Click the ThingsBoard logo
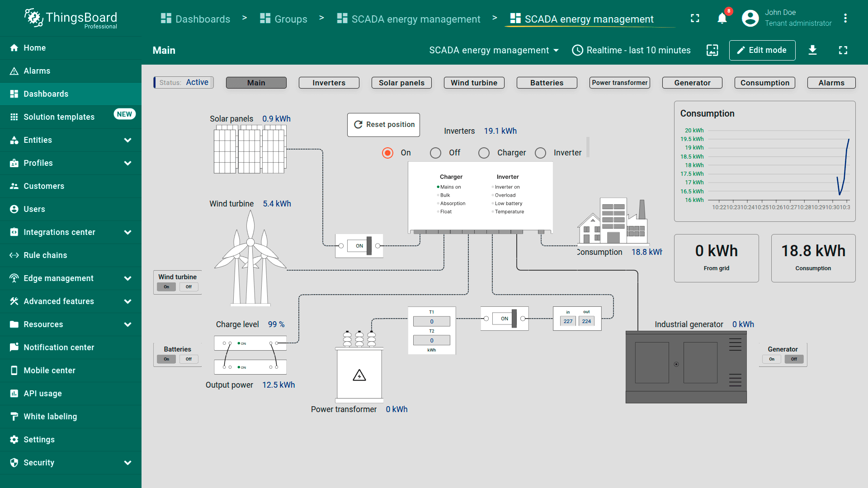 tap(71, 19)
